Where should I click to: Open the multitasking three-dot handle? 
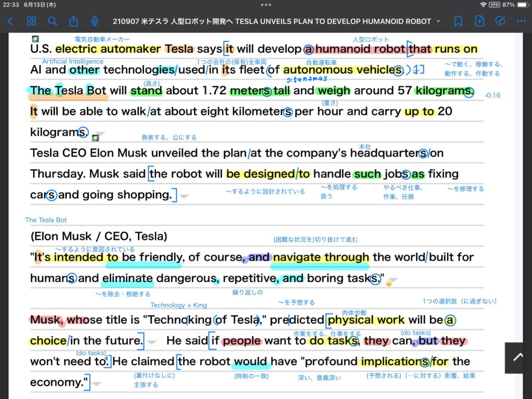[266, 5]
